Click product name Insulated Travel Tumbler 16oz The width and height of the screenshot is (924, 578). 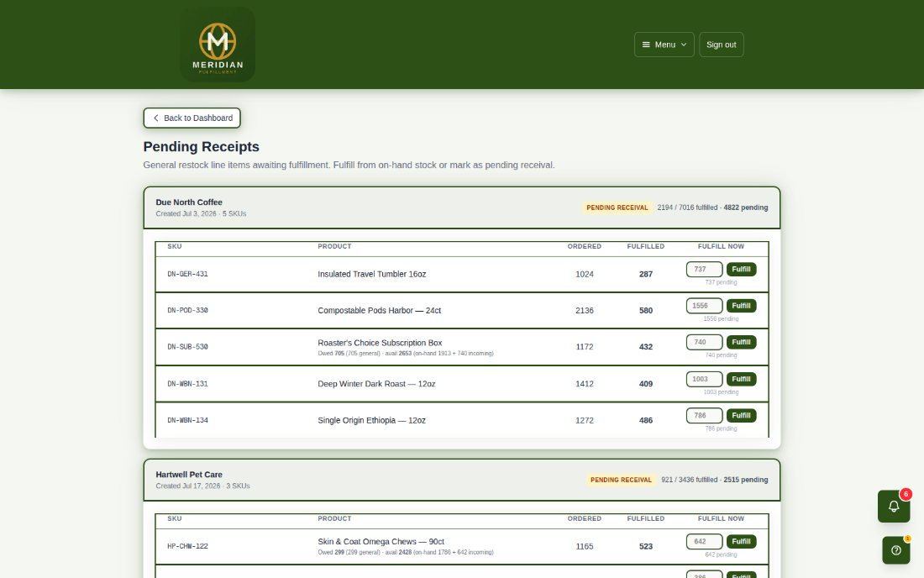(372, 274)
